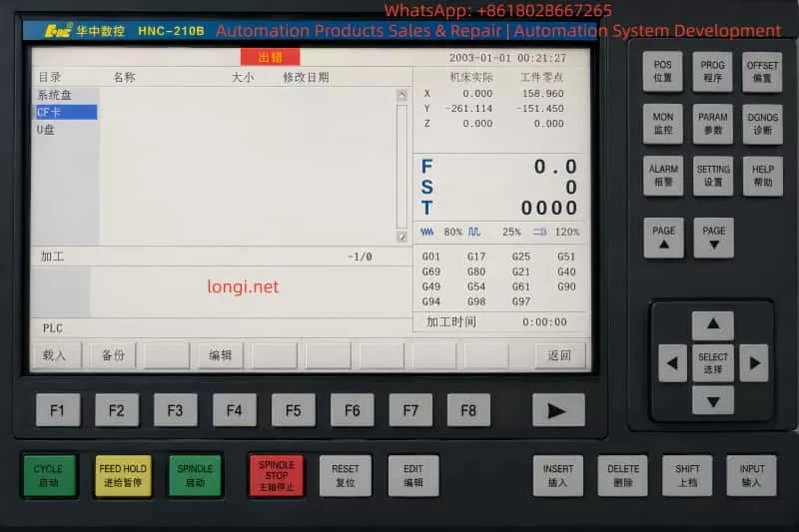Go to next page with PAGE down key

713,238
